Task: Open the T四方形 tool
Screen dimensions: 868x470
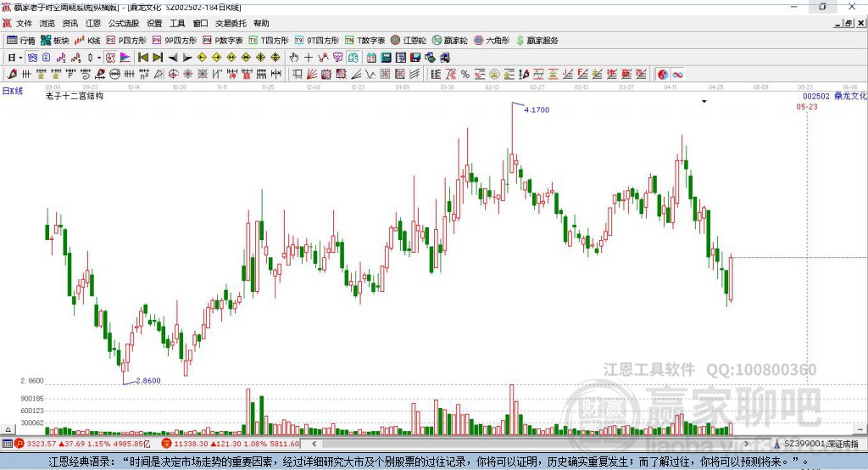Action: (269, 41)
